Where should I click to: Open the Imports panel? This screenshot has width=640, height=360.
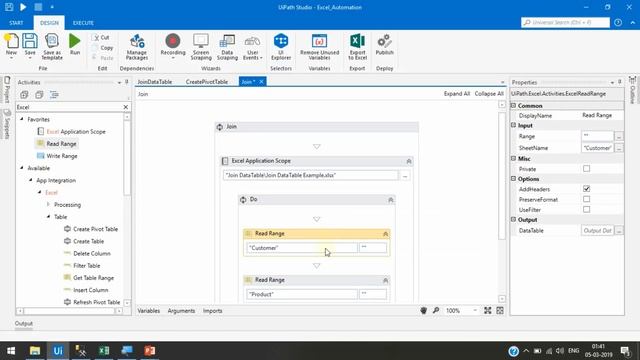point(213,311)
